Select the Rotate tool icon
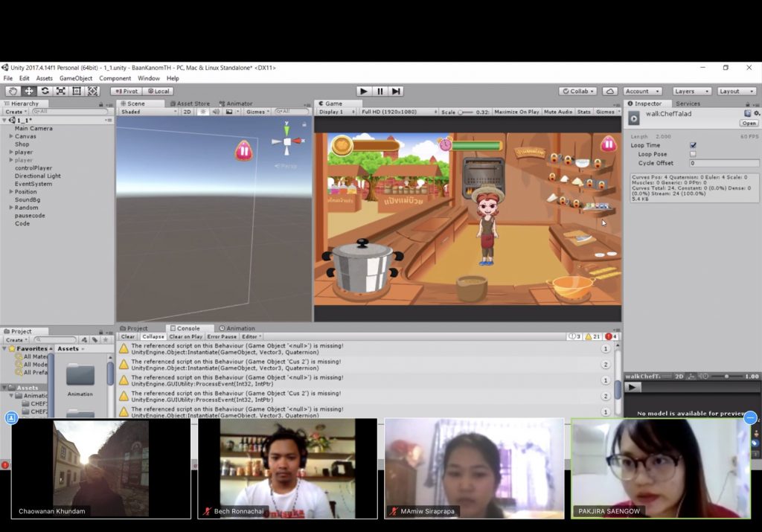This screenshot has height=532, width=762. 45,91
